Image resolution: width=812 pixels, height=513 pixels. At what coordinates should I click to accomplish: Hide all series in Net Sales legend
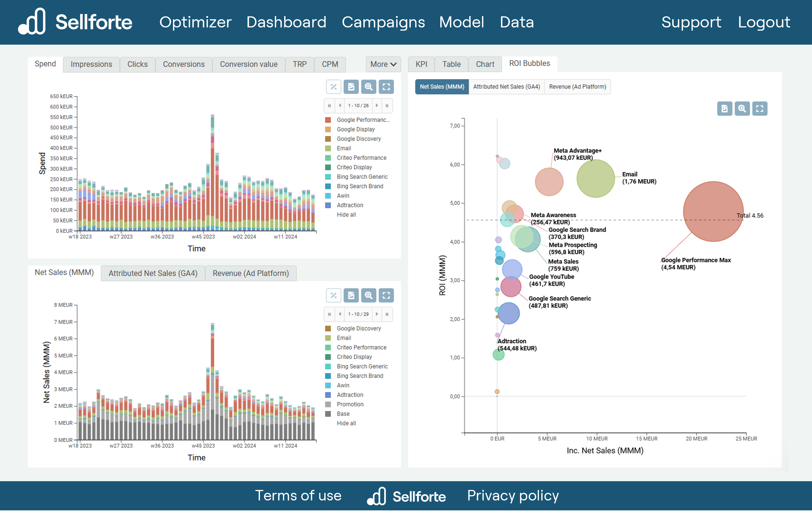click(346, 423)
